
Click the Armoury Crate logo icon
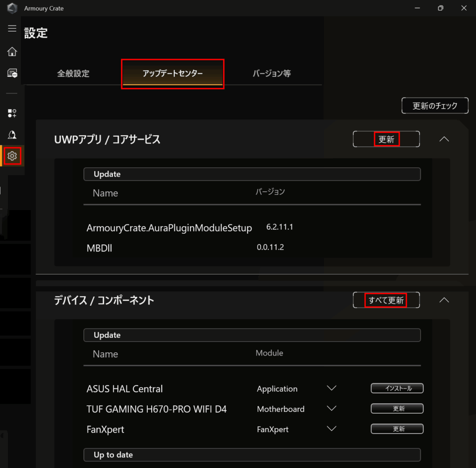point(12,8)
